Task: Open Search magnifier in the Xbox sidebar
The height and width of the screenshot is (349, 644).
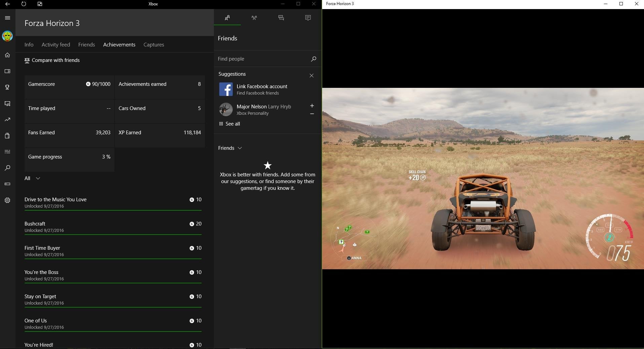Action: pyautogui.click(x=7, y=168)
